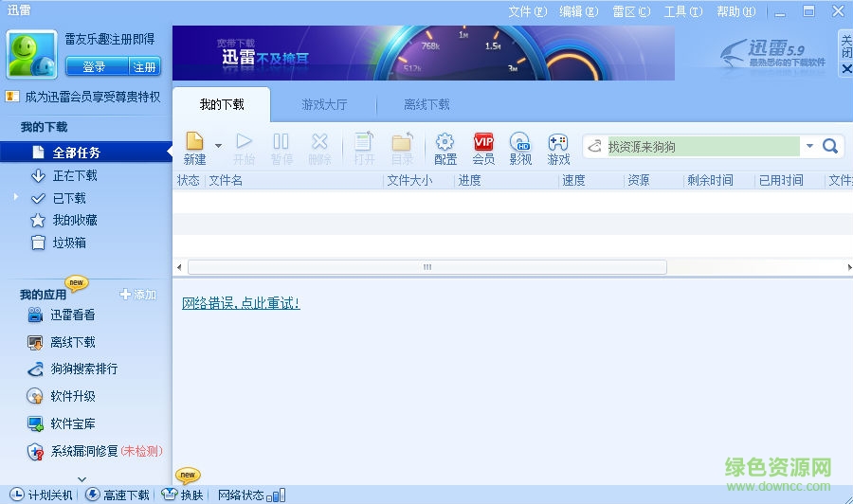Image resolution: width=853 pixels, height=504 pixels.
Task: Click the 迅雷不及掩耳 banner ad
Action: [424, 53]
